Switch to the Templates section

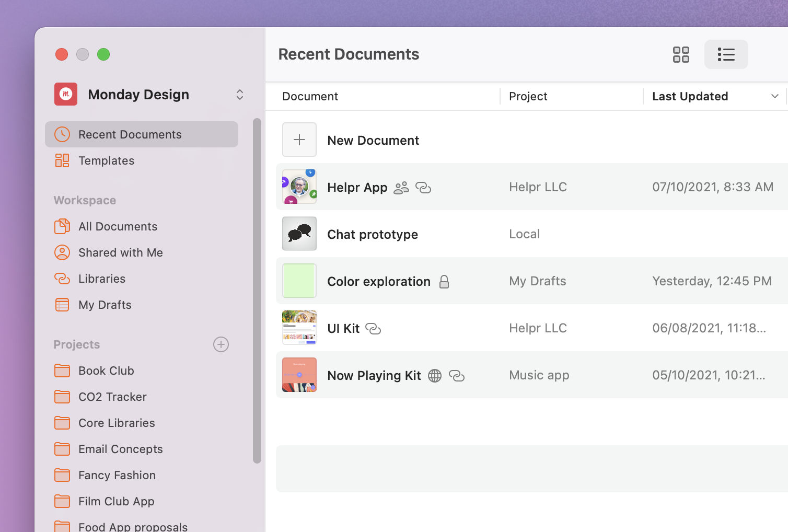click(x=106, y=160)
